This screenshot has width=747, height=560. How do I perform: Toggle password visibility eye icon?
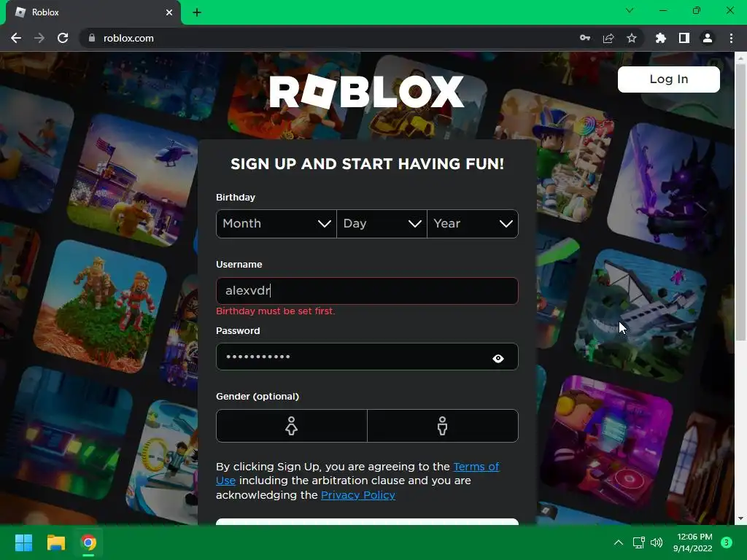498,359
